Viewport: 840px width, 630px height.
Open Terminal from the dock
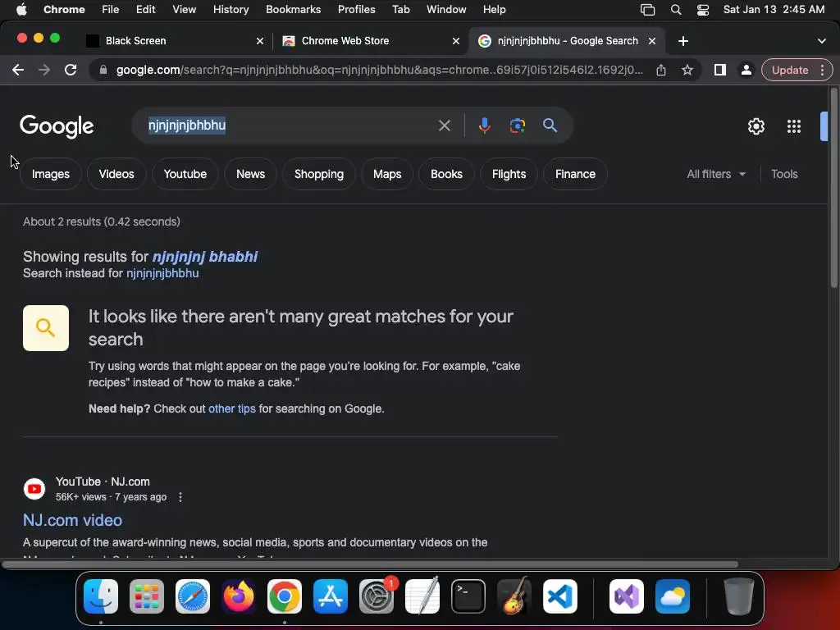(468, 596)
